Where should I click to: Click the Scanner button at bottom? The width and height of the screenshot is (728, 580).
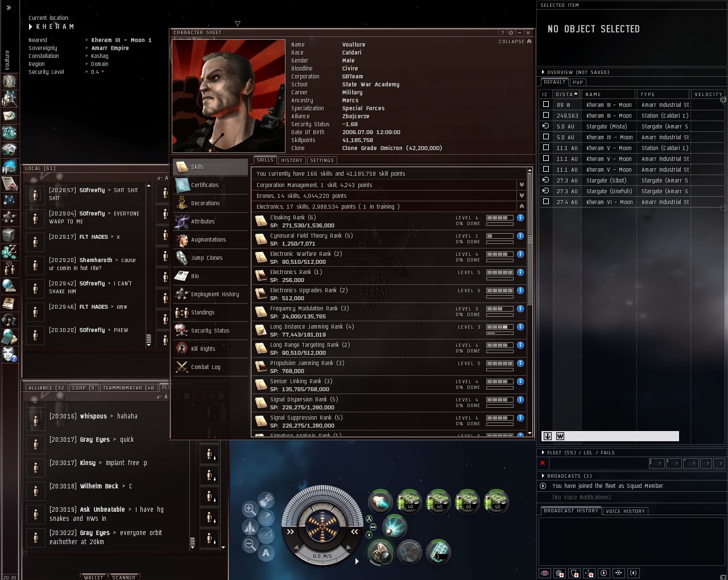pos(124,577)
